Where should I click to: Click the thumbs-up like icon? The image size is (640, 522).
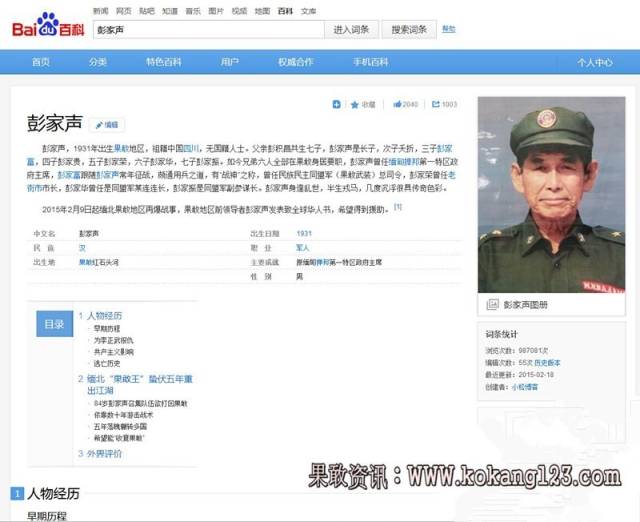pos(397,104)
